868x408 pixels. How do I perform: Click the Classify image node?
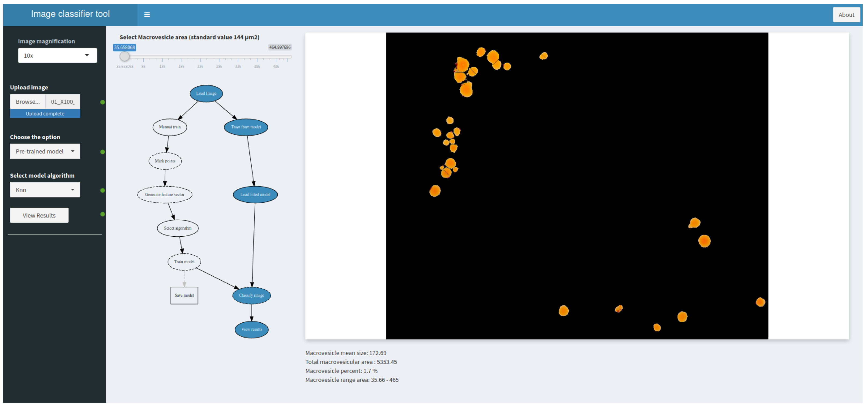point(251,296)
